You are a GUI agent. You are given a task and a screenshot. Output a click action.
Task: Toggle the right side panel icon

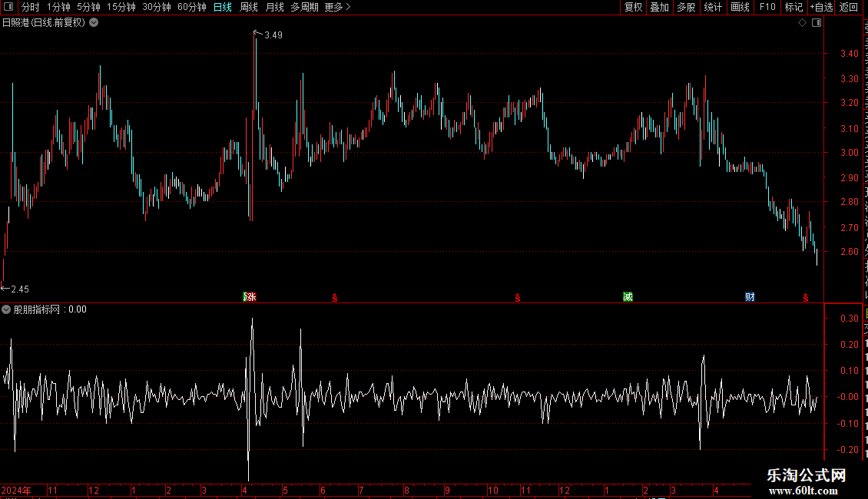pyautogui.click(x=817, y=23)
